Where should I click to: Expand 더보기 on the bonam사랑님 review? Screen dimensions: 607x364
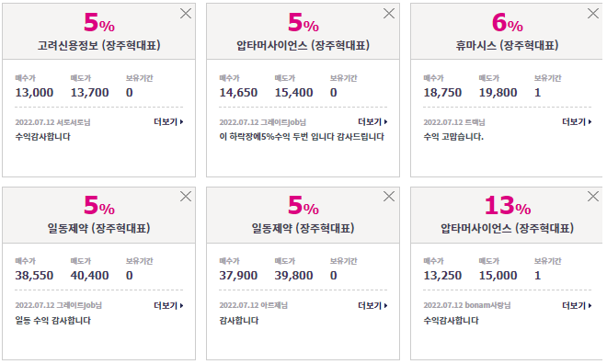click(577, 305)
